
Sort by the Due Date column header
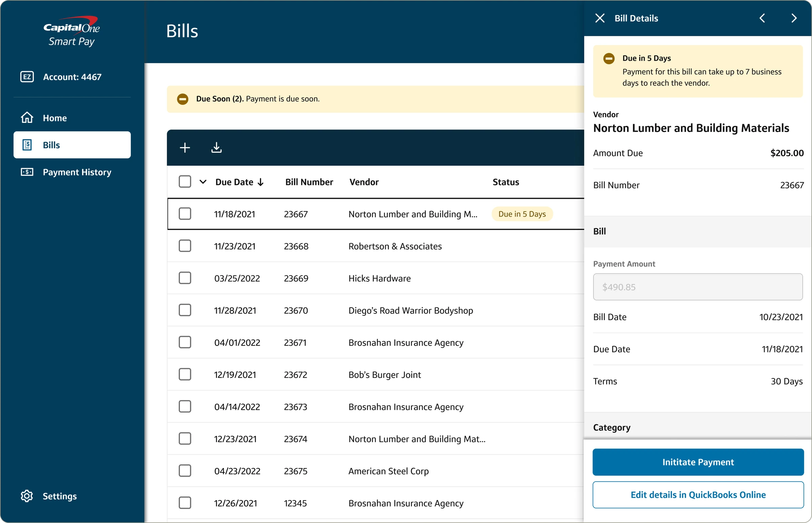click(234, 182)
